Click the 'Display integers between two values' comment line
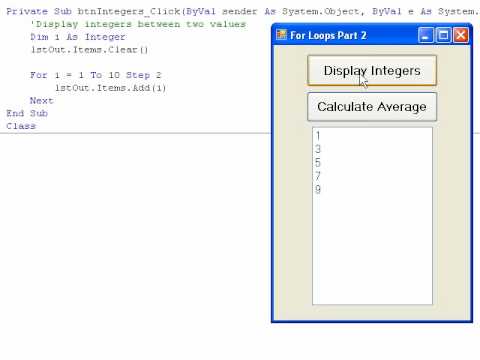Image resolution: width=480 pixels, height=360 pixels. (138, 24)
